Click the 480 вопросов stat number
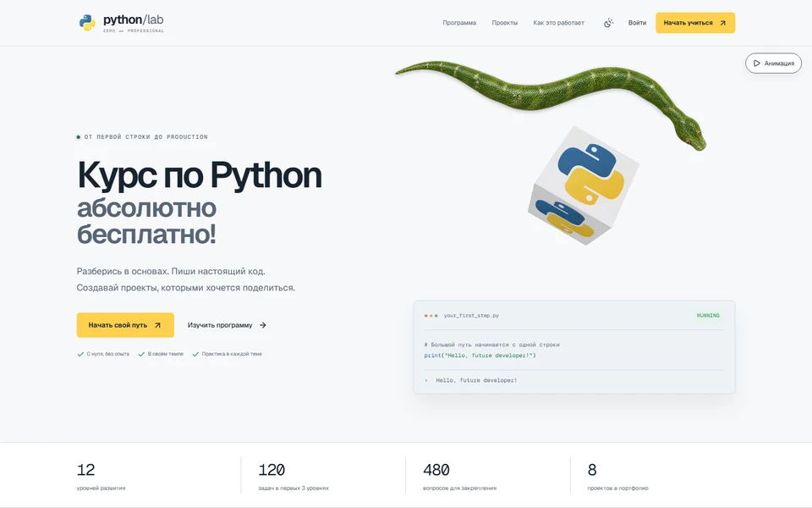 coord(436,470)
